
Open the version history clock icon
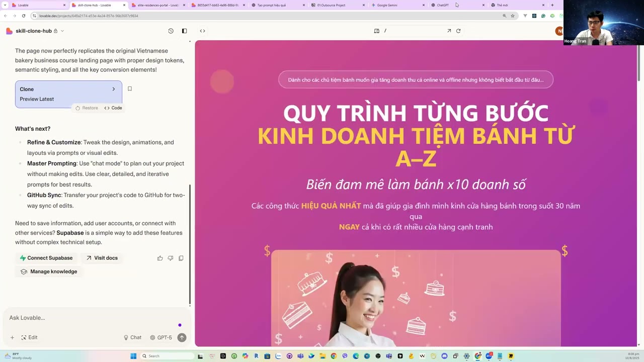point(171,31)
